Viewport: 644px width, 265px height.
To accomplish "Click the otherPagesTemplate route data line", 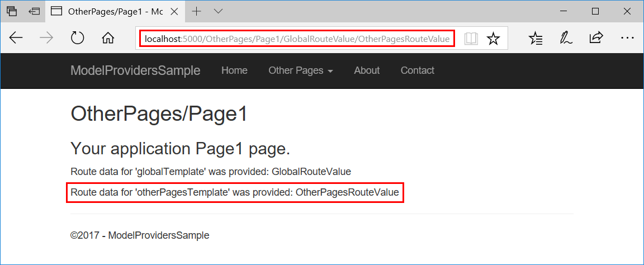I will coord(235,192).
